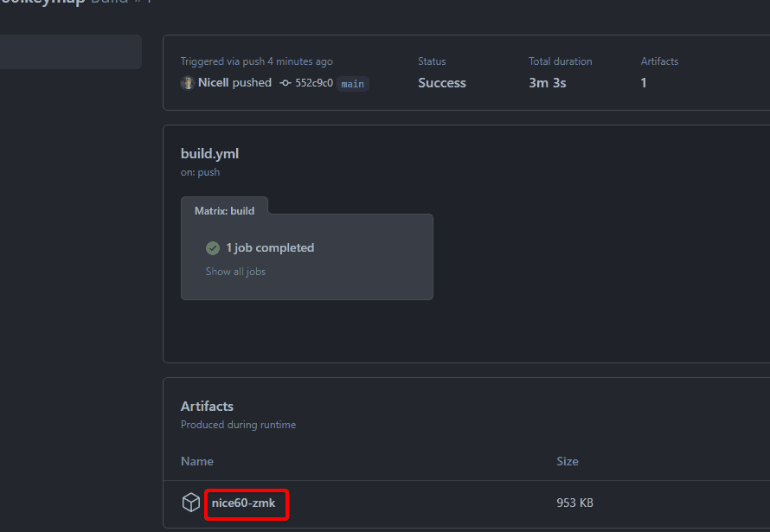The image size is (770, 532).
Task: Click Nicell's profile avatar
Action: (187, 83)
